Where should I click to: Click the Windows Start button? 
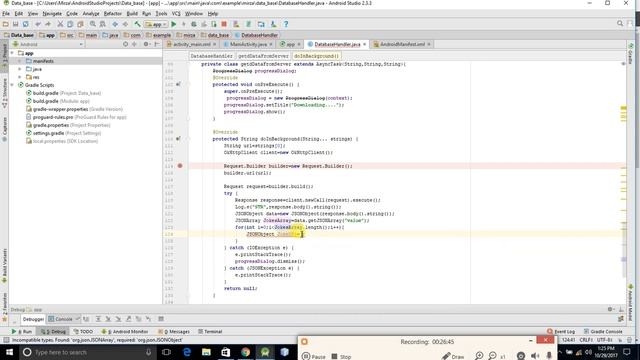tap(9, 352)
